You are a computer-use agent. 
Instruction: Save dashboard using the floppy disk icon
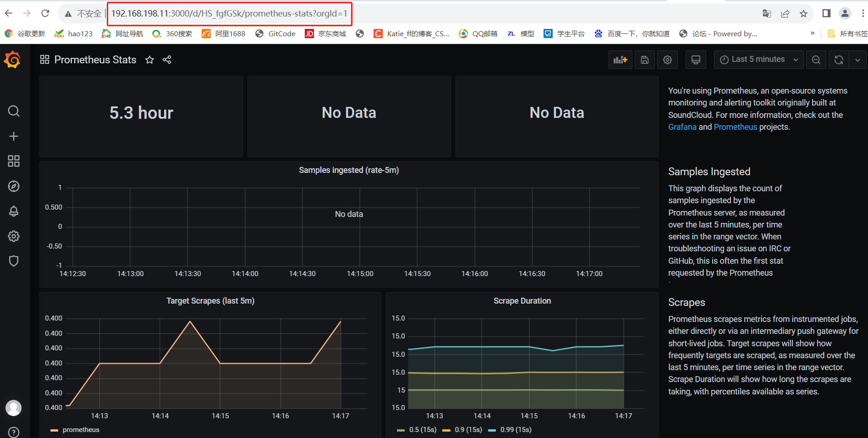point(645,60)
